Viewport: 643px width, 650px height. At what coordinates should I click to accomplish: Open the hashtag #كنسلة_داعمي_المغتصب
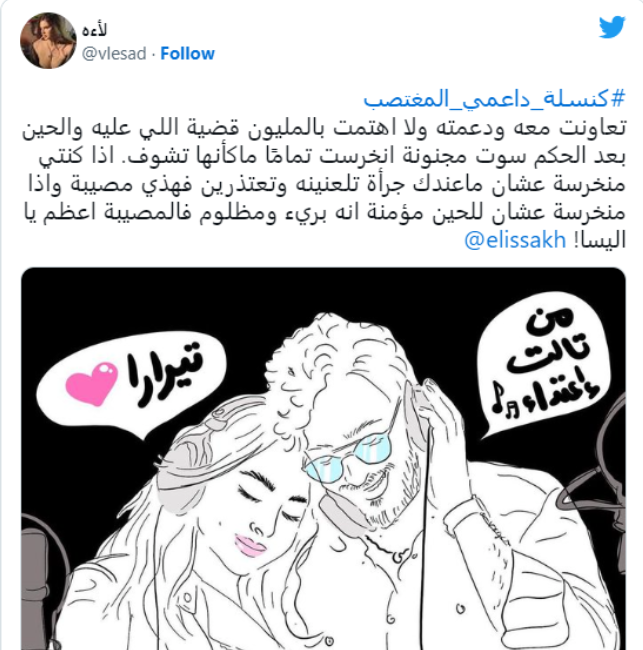pyautogui.click(x=494, y=99)
